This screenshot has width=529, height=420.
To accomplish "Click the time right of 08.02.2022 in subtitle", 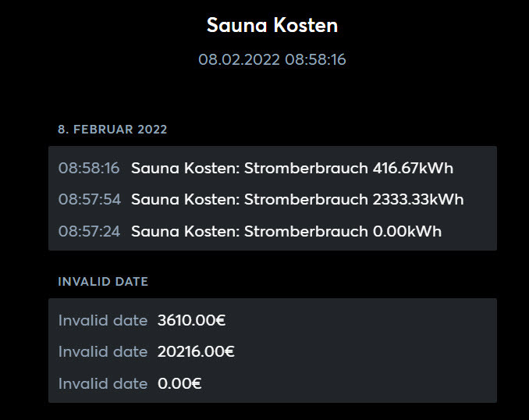I will point(315,59).
